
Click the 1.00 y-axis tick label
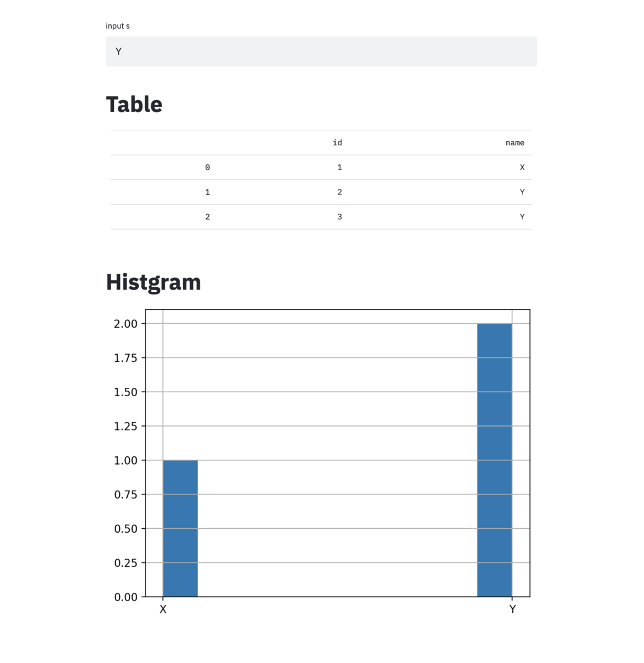[125, 460]
